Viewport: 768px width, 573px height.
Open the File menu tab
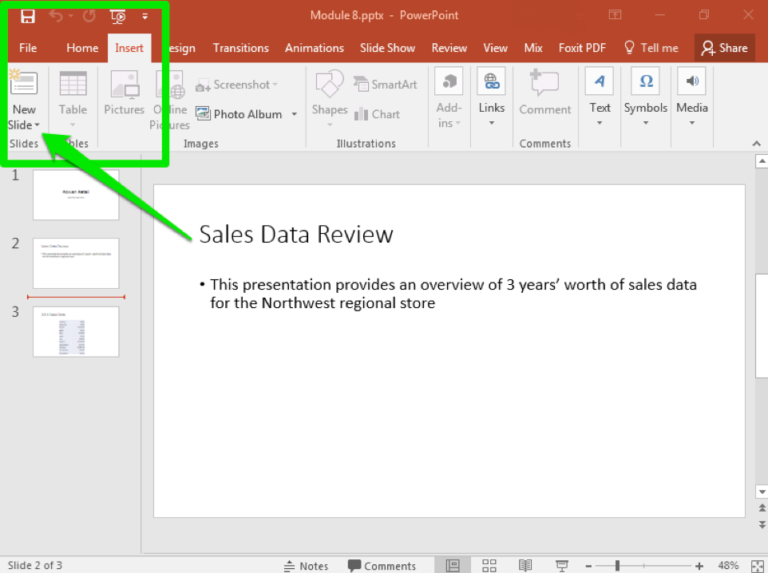click(28, 48)
